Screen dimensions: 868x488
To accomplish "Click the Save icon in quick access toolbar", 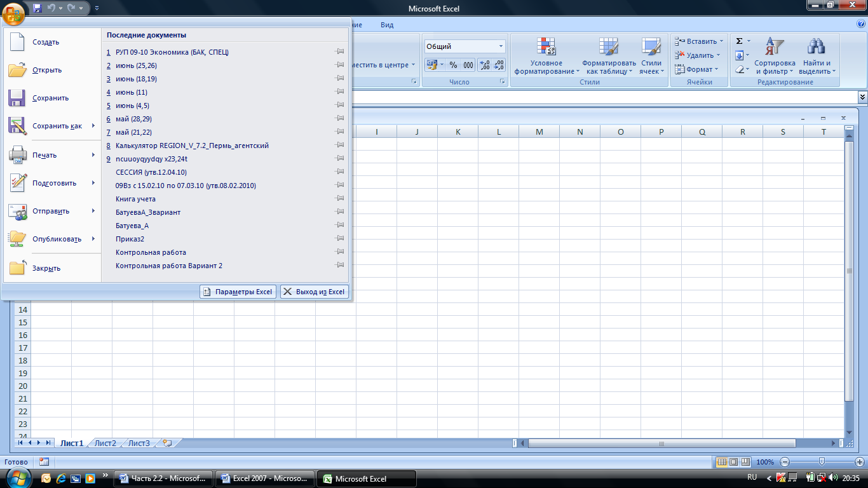I will click(x=37, y=8).
